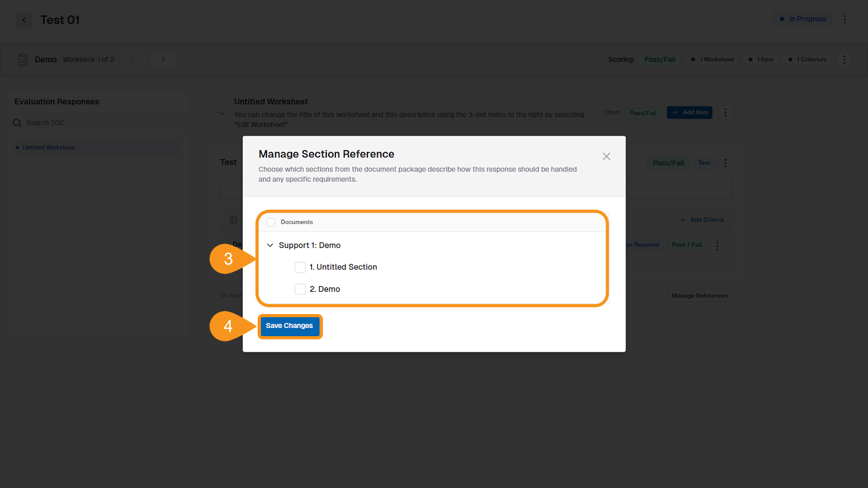Open the three-dot menu in the top header
Screen dimensions: 868x488
click(x=845, y=19)
